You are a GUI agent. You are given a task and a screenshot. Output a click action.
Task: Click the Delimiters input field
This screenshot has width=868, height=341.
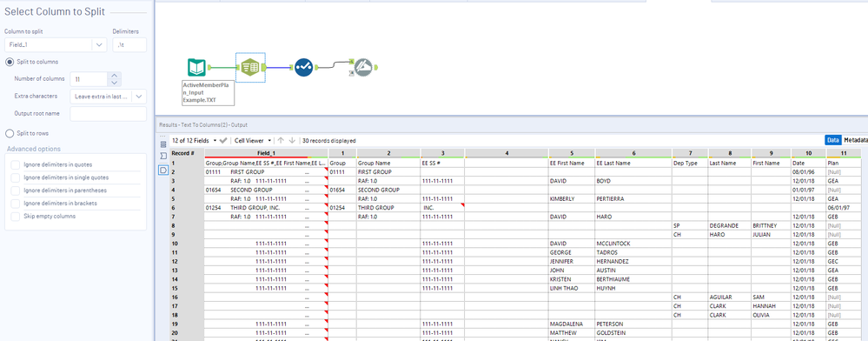pyautogui.click(x=129, y=45)
